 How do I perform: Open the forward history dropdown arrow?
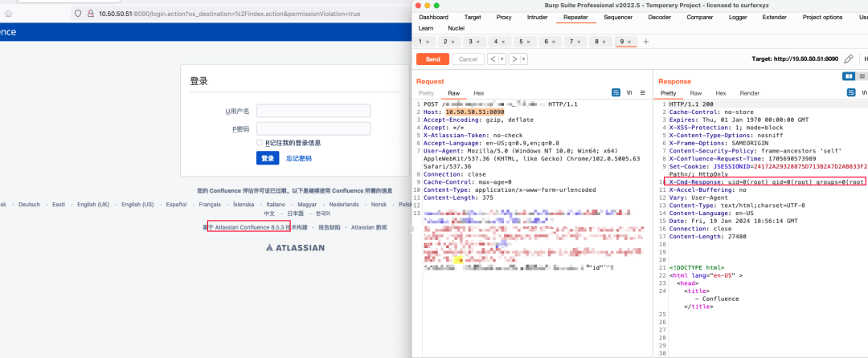[x=524, y=59]
